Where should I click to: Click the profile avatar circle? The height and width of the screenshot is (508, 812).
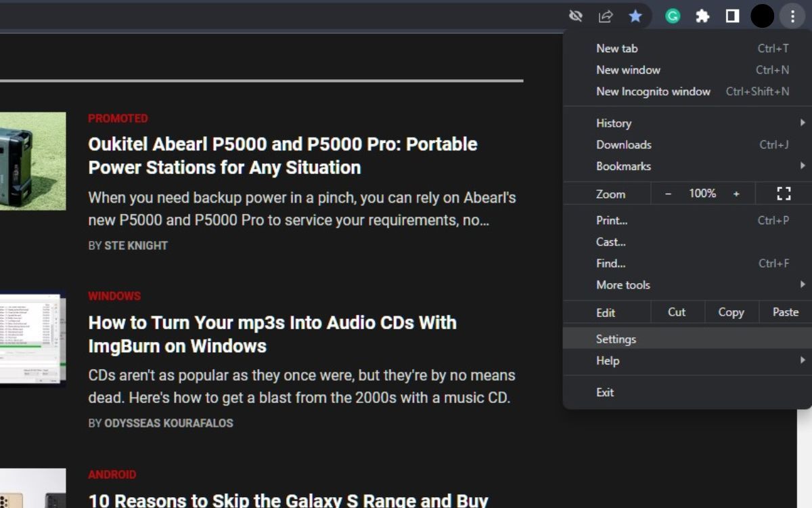coord(762,16)
